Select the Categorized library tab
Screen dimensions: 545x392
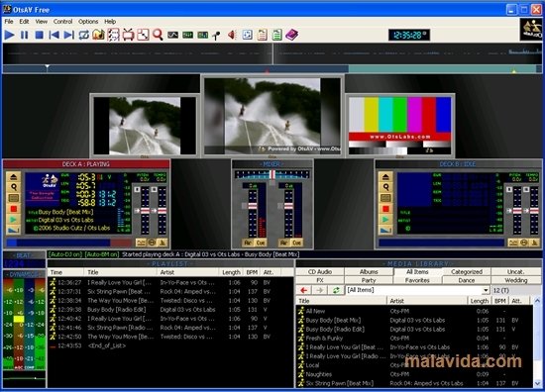coord(467,272)
